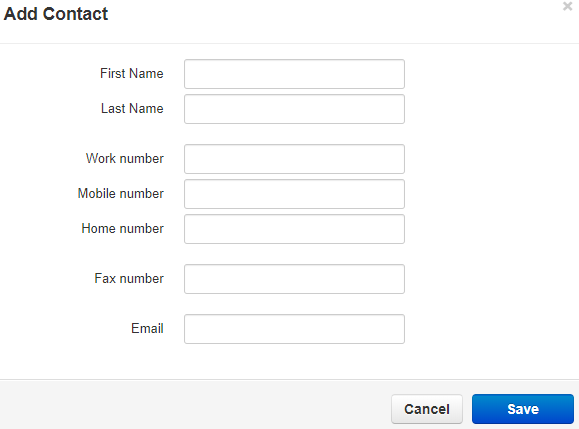Click the Fax number label
579x429 pixels.
click(129, 278)
